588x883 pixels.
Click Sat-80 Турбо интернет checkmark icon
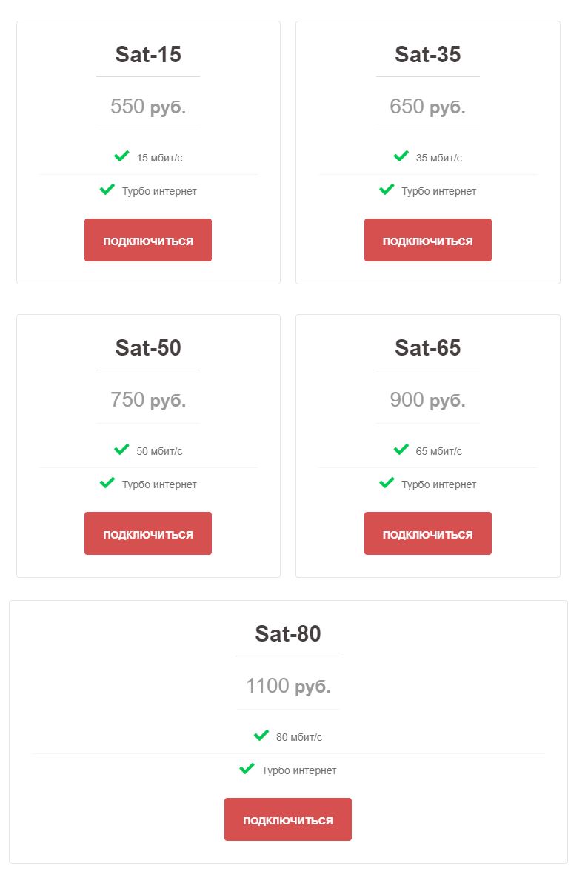[x=247, y=770]
